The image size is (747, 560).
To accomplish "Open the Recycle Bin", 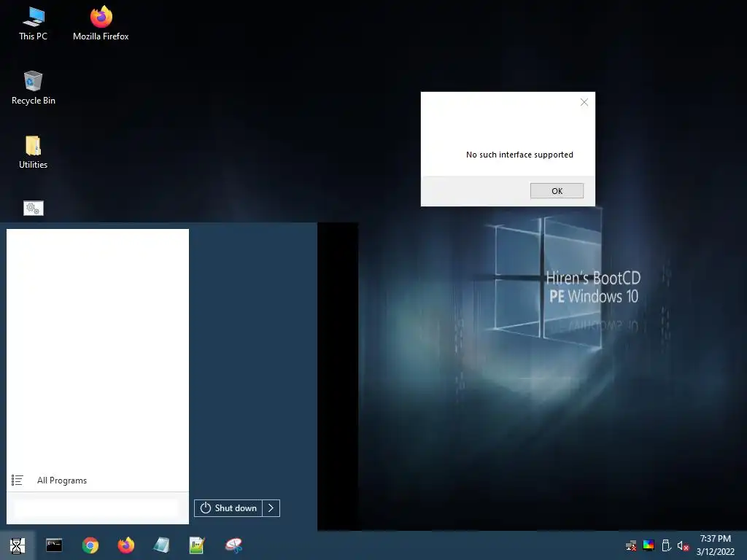I will (x=34, y=88).
